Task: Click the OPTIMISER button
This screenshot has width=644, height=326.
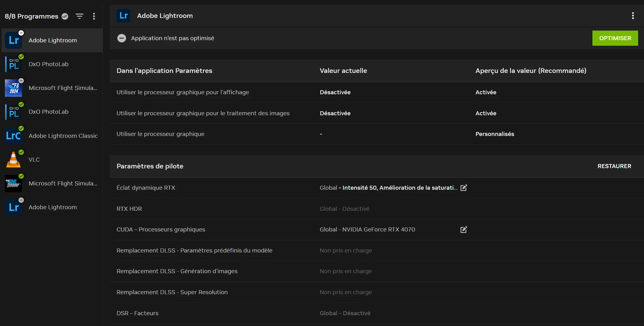Action: coord(615,38)
